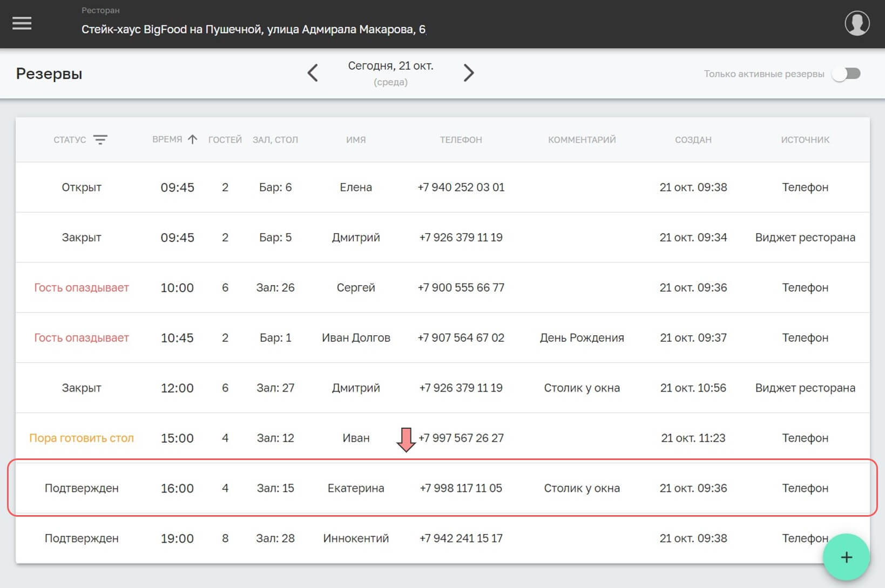
Task: Open restaurant selector in top bar
Action: point(253,29)
